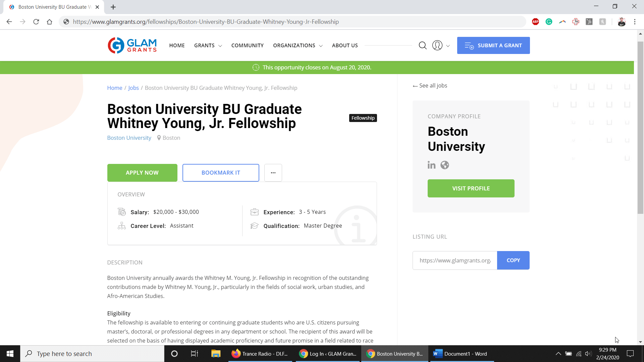Image resolution: width=644 pixels, height=362 pixels.
Task: Open the Boston University link under title
Action: pyautogui.click(x=129, y=138)
